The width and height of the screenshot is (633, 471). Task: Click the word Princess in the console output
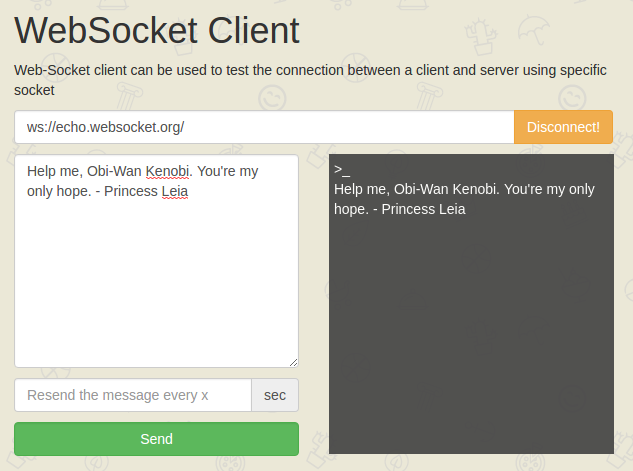click(410, 209)
